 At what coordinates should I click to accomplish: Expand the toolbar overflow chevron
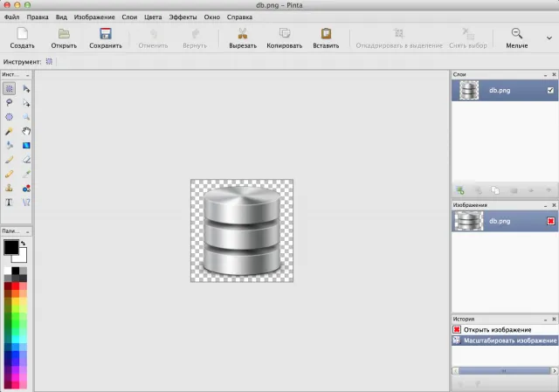tap(549, 38)
